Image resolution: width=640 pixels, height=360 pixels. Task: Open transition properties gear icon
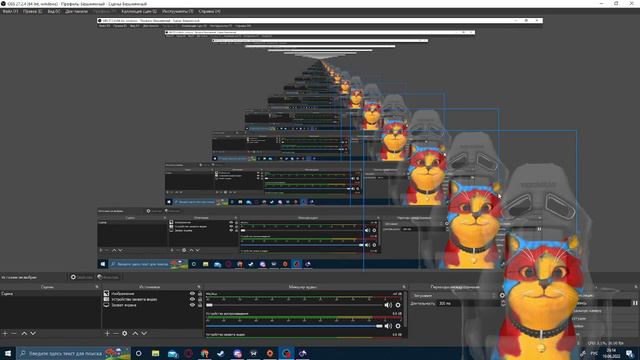pos(502,296)
